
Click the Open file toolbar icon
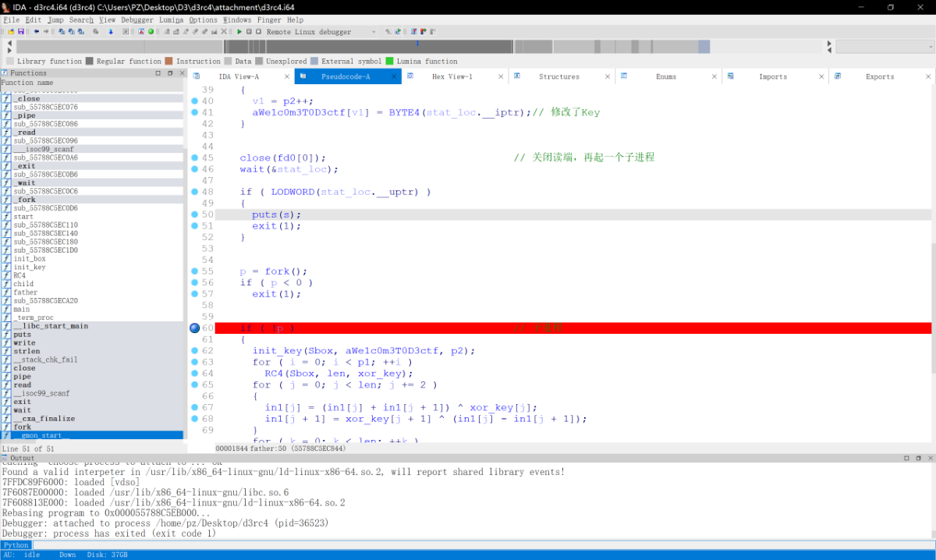11,32
